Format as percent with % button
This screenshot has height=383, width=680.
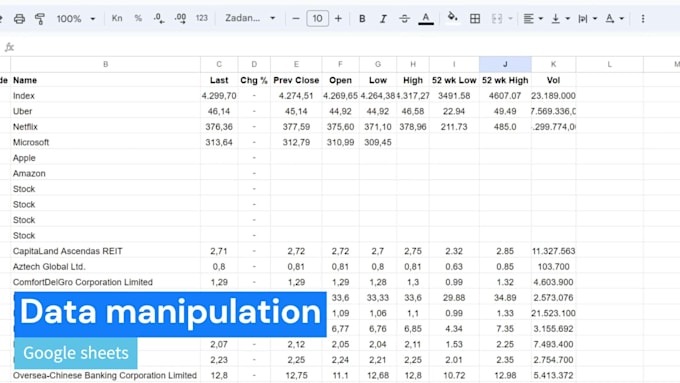pos(138,18)
